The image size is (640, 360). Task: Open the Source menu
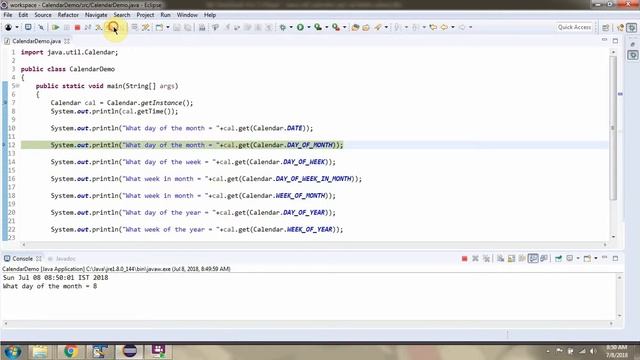coord(43,15)
